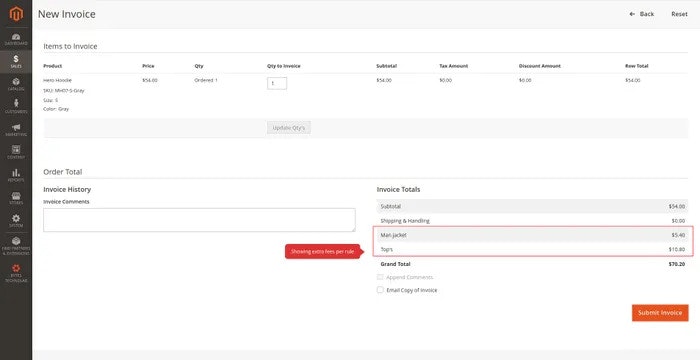Open the Sales sidebar menu
This screenshot has width=700, height=360.
click(x=16, y=62)
